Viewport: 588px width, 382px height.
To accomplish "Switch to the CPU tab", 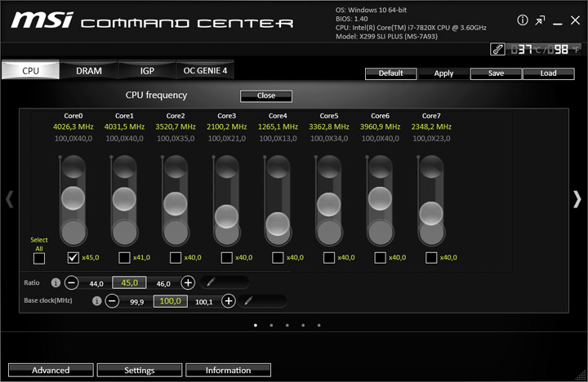I will tap(30, 70).
